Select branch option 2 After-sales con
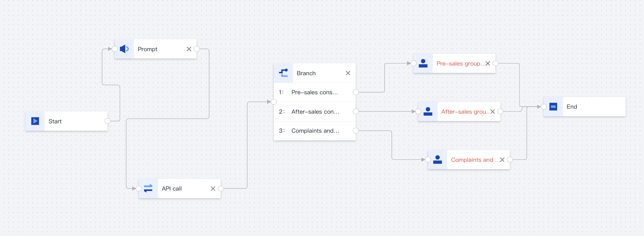 [x=315, y=111]
